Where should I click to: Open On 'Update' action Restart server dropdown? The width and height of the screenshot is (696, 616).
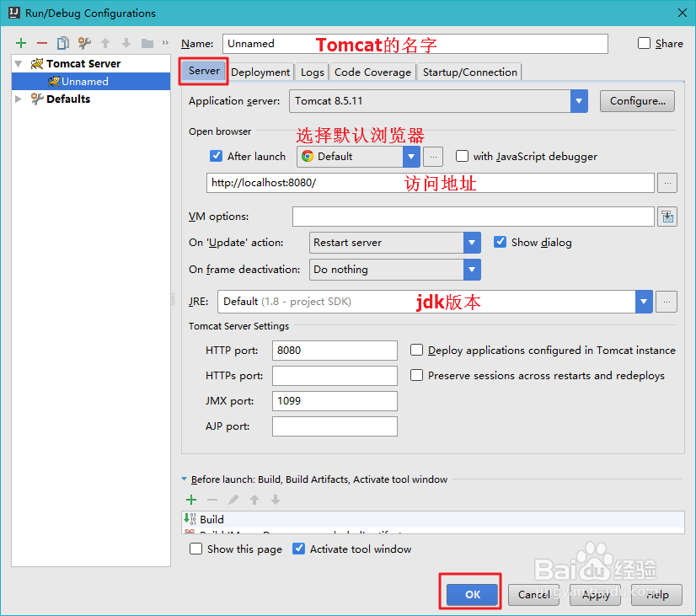tap(472, 243)
